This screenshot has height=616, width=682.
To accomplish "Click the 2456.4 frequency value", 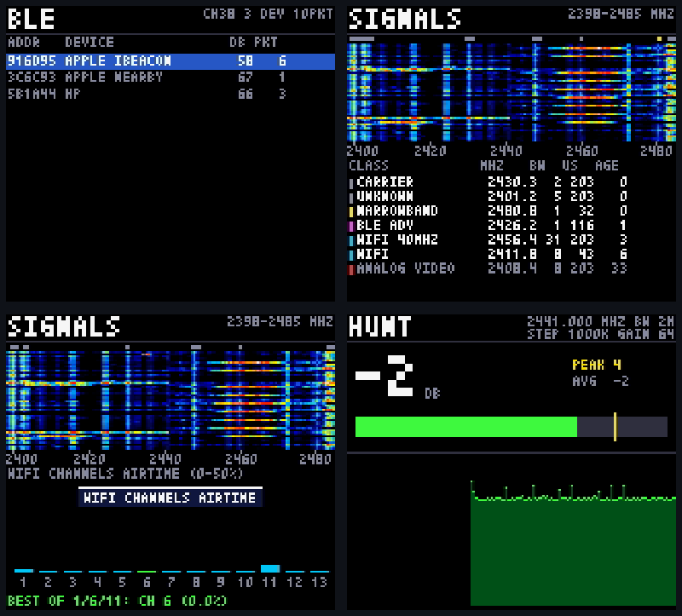I will tap(512, 239).
